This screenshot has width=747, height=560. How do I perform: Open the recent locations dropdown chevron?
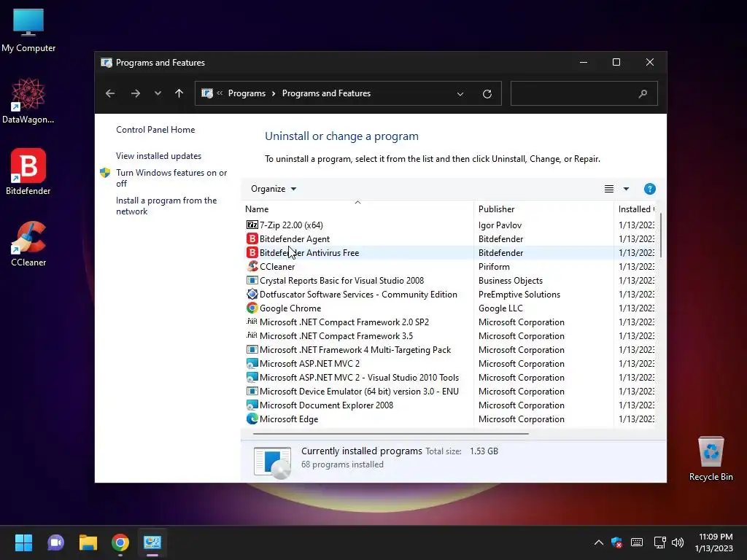[x=158, y=93]
